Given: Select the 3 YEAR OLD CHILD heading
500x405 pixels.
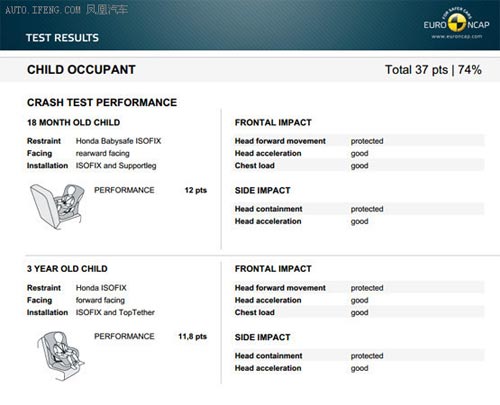Looking at the screenshot, I should [67, 269].
